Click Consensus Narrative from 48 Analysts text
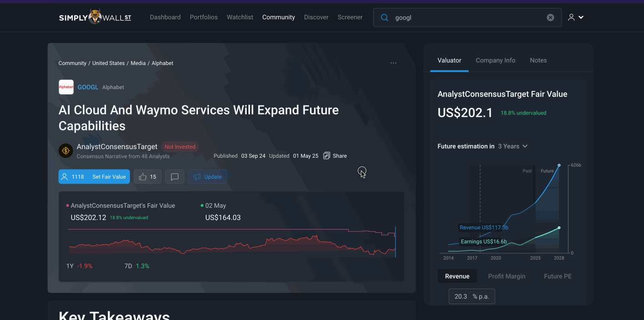 pyautogui.click(x=123, y=156)
